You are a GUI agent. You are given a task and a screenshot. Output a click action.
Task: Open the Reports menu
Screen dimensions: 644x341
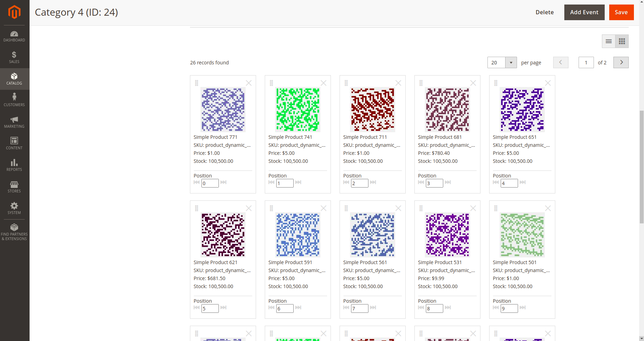point(14,165)
